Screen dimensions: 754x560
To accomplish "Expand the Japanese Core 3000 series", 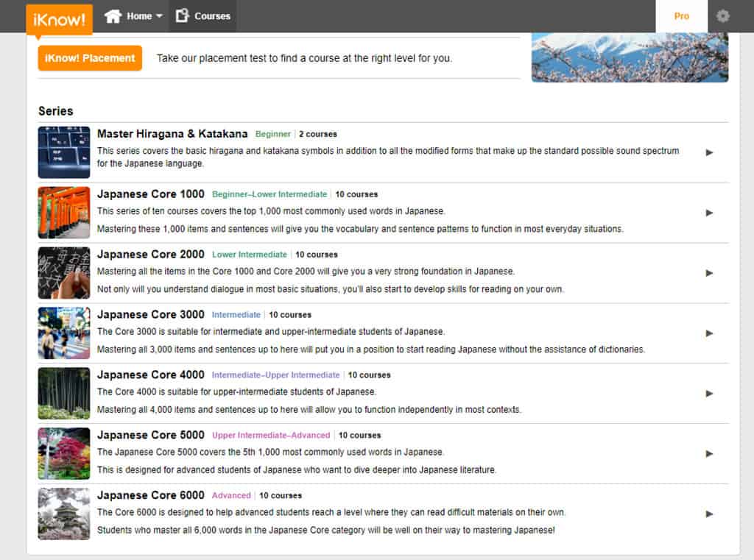I will coord(709,333).
